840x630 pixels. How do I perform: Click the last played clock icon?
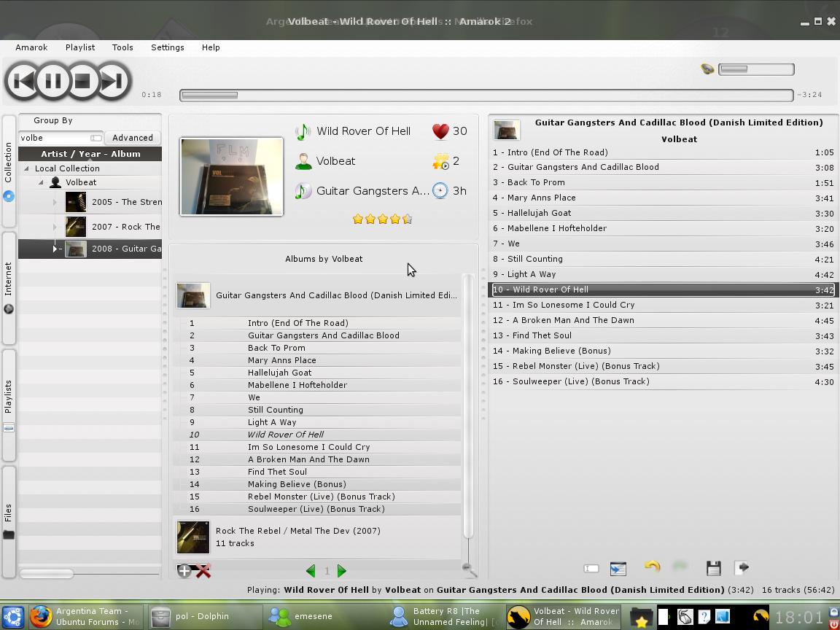440,191
